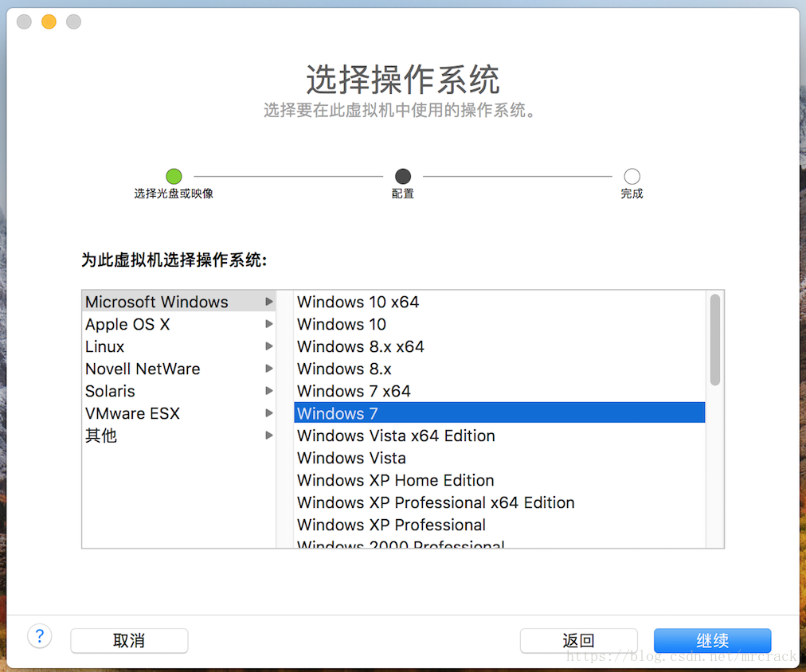Select Solaris category
Image resolution: width=806 pixels, height=672 pixels.
(179, 391)
